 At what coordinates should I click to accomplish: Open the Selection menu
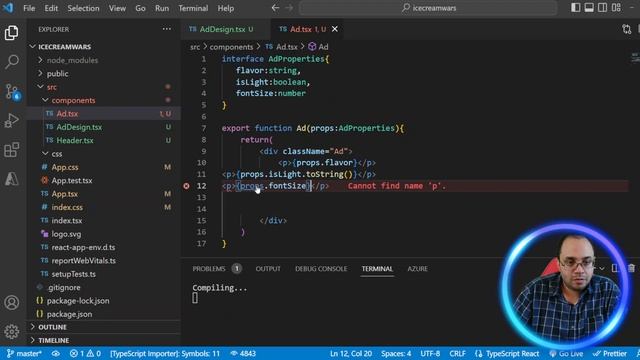pos(83,8)
